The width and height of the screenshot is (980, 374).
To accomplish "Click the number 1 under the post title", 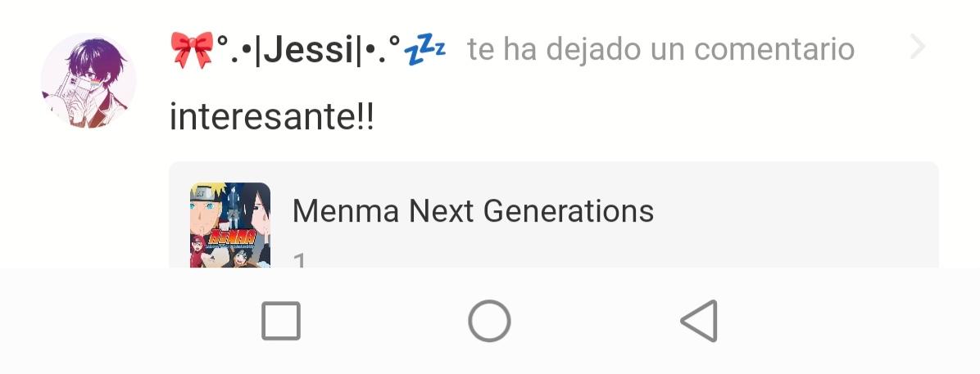I will [x=300, y=260].
